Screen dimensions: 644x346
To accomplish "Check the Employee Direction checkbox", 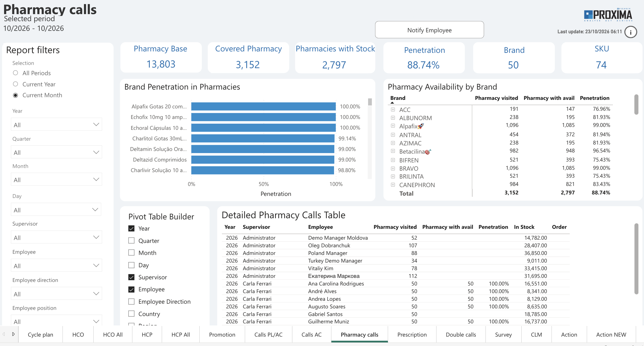I will tap(132, 302).
